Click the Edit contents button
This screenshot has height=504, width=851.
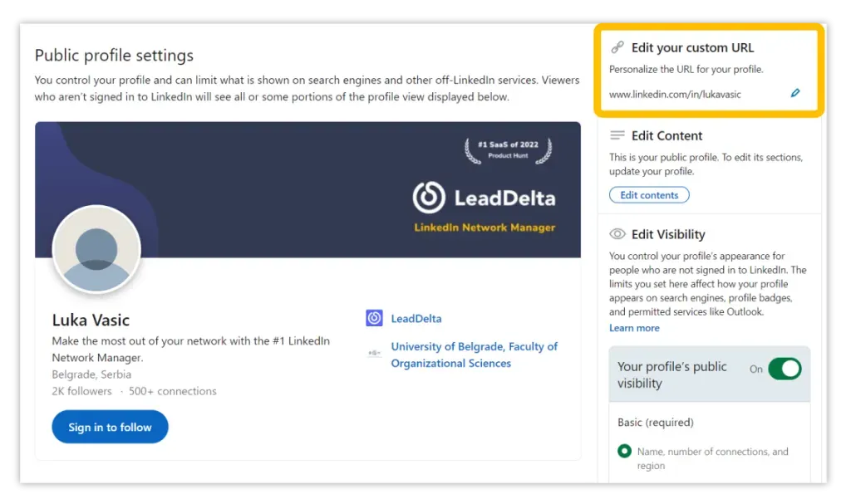pyautogui.click(x=649, y=195)
